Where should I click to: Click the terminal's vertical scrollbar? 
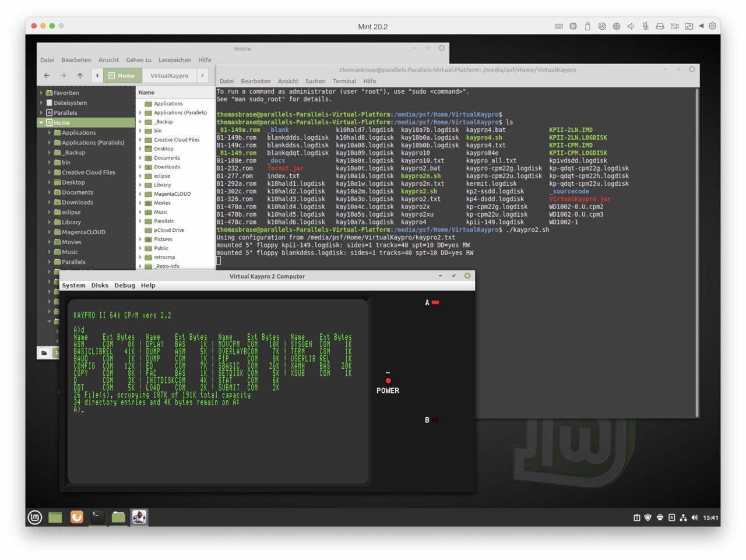point(697,251)
